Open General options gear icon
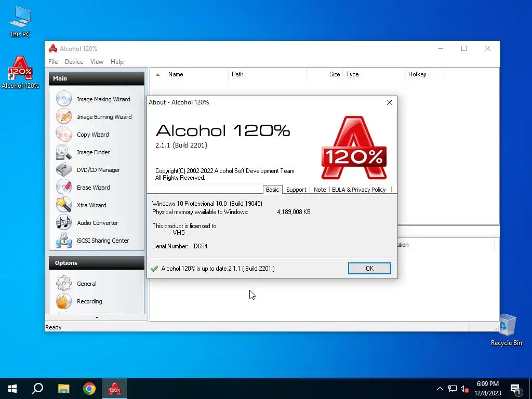 coord(64,283)
